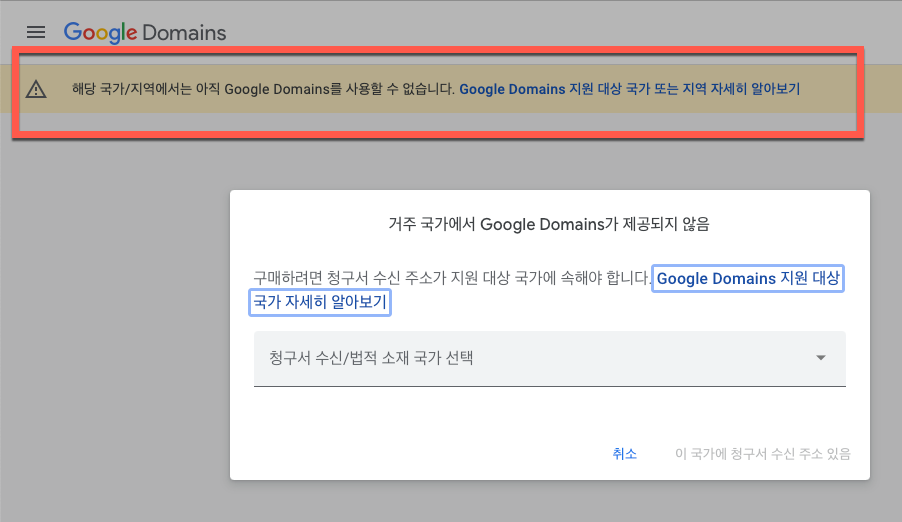Open the 청구서 수신/법적 소재 국가 선택 dropdown
The height and width of the screenshot is (522, 902).
coord(549,359)
